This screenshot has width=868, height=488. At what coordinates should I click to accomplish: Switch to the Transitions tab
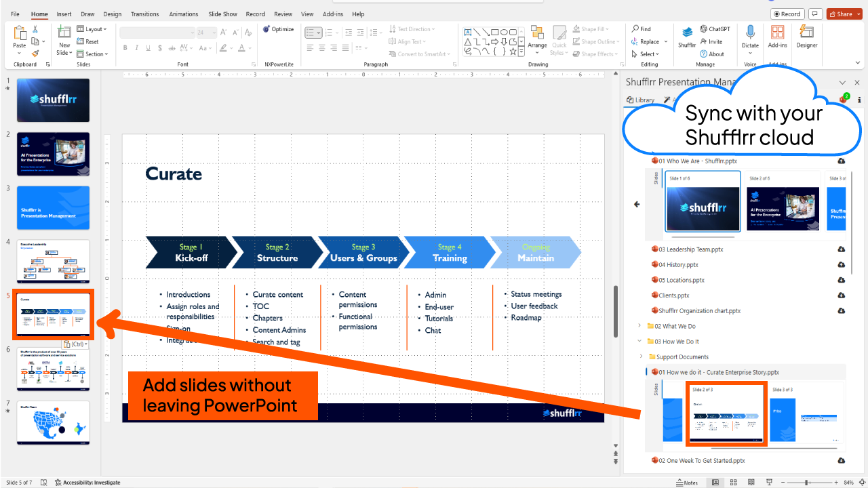(144, 14)
